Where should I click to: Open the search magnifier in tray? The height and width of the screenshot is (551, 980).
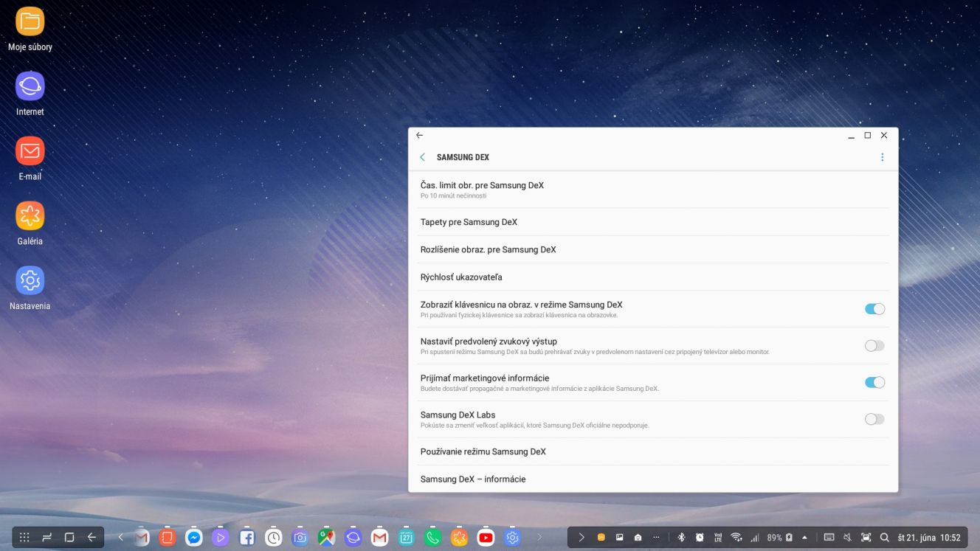point(885,538)
